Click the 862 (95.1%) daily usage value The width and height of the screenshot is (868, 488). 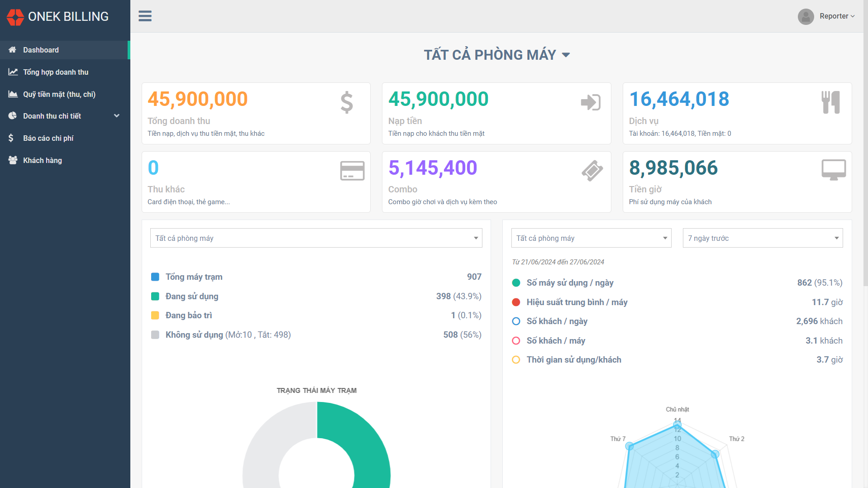(820, 282)
